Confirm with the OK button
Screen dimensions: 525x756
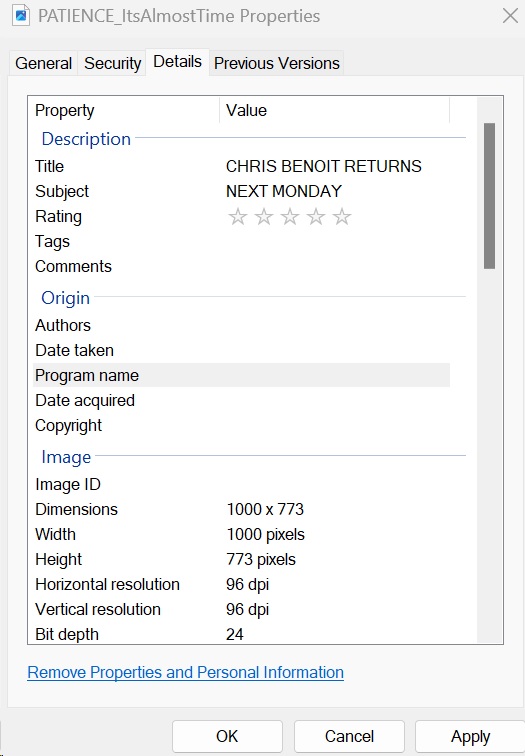(227, 736)
